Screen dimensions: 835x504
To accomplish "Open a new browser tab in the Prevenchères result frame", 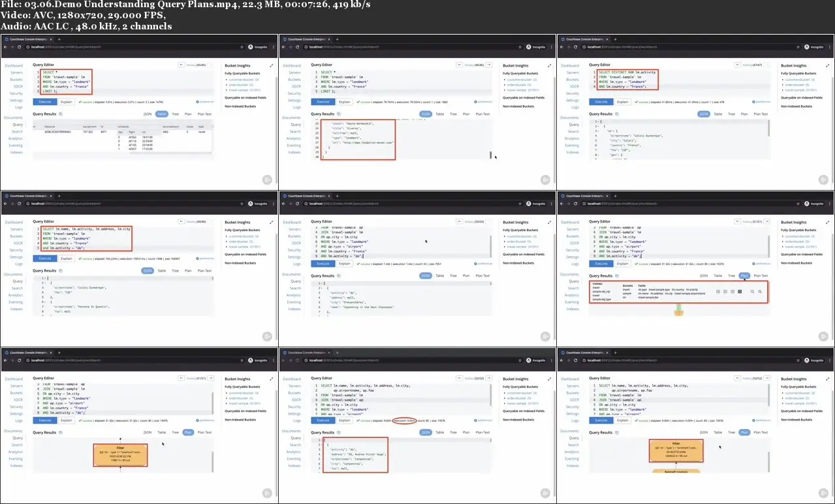I will [338, 196].
